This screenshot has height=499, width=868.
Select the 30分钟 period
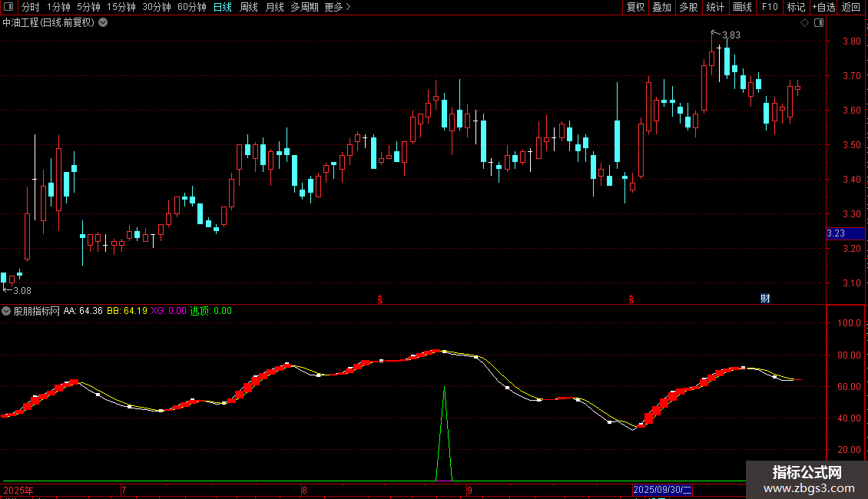pyautogui.click(x=157, y=7)
